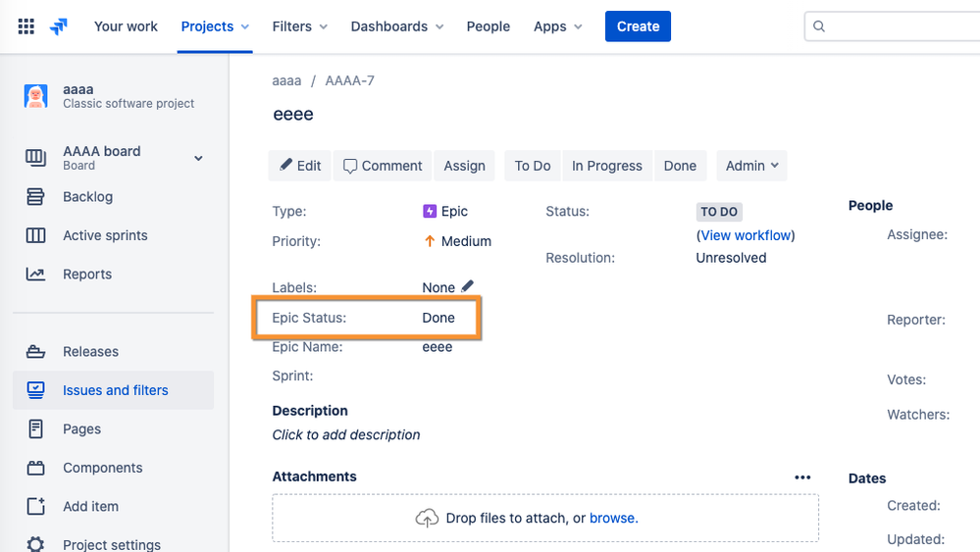Click the blue Create button
Image resolution: width=980 pixels, height=552 pixels.
click(x=638, y=26)
